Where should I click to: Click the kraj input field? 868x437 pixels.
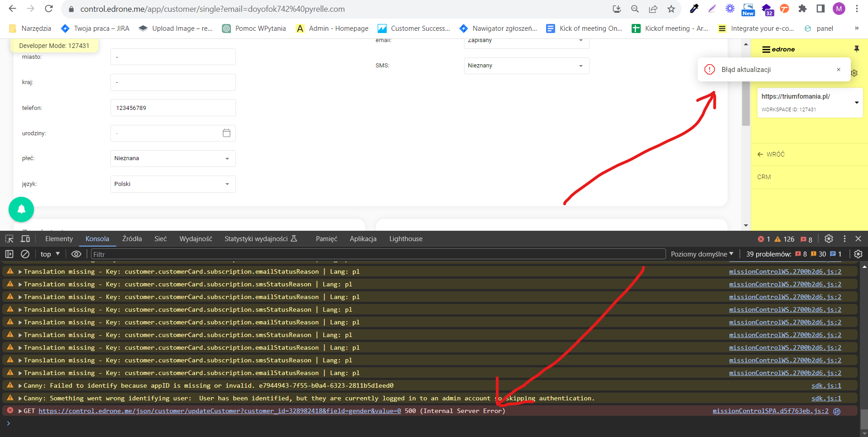coord(173,82)
